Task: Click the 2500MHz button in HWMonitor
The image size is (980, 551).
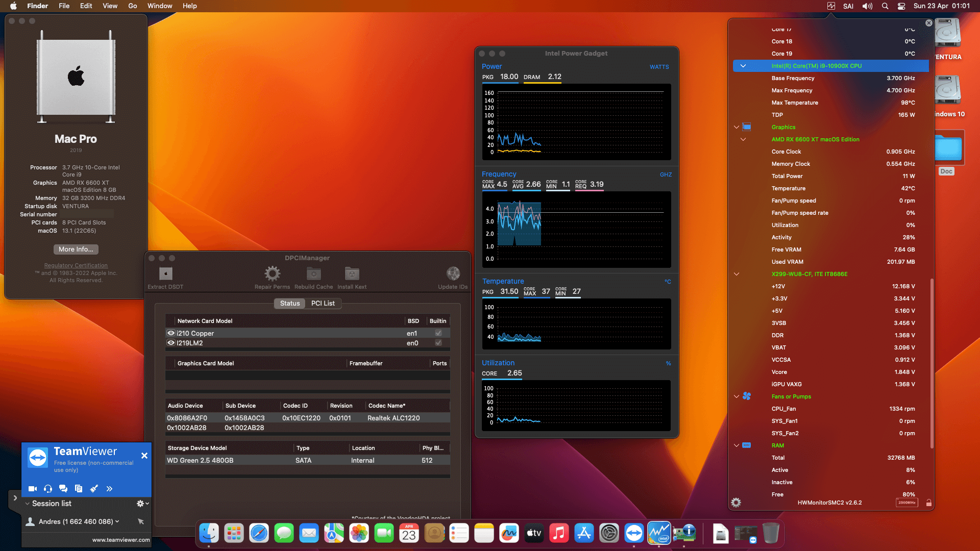Action: click(907, 503)
